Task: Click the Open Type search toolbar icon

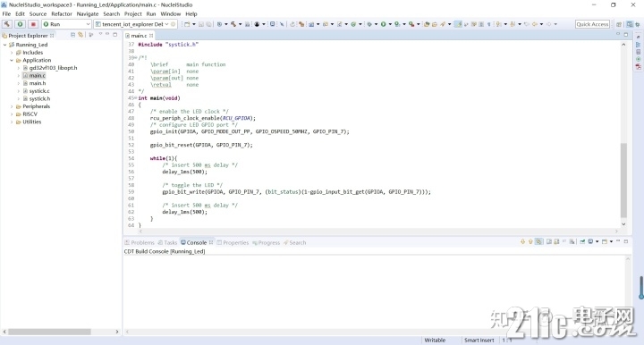Action: pos(428,24)
